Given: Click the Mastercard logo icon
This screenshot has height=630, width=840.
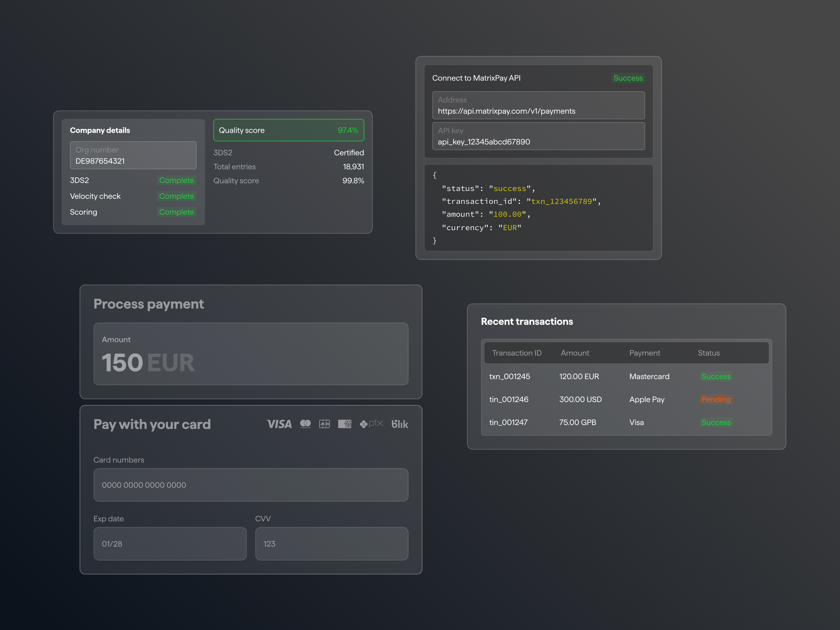Looking at the screenshot, I should coord(305,424).
